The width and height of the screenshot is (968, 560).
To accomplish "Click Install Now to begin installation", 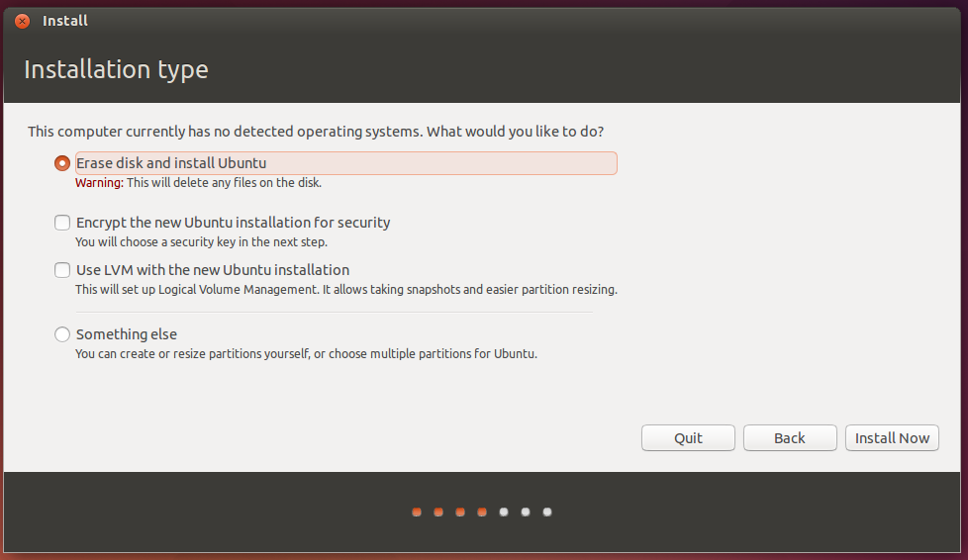I will coord(892,437).
